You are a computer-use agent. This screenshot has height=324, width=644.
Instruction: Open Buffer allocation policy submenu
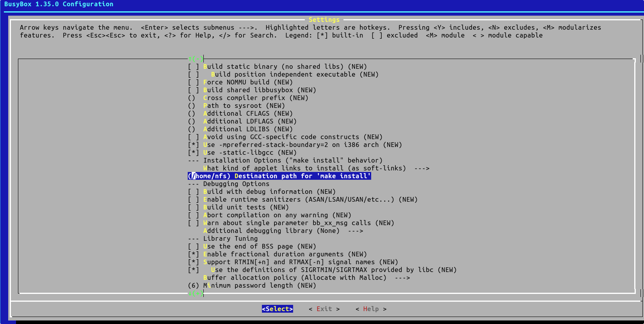(x=306, y=277)
